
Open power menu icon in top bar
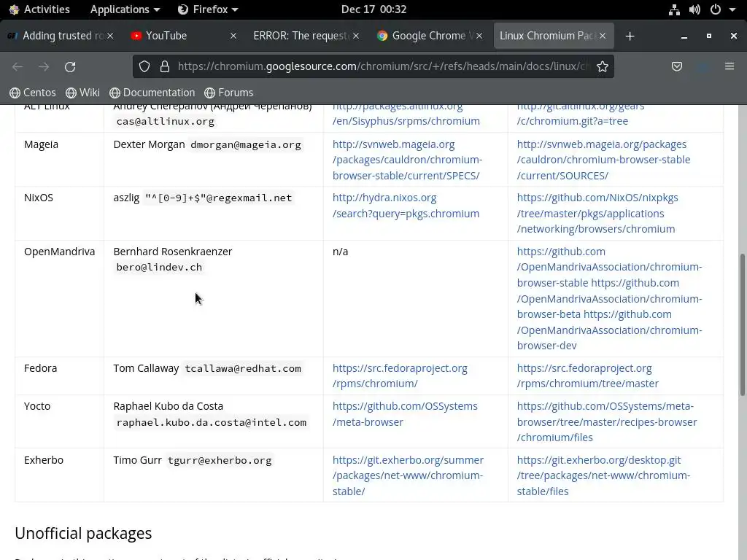click(716, 9)
